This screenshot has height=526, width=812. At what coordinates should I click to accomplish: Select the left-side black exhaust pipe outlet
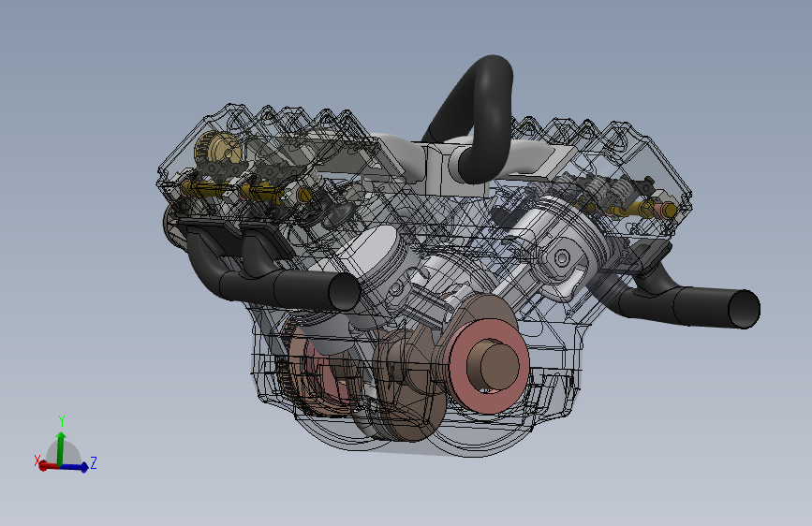[x=344, y=291]
